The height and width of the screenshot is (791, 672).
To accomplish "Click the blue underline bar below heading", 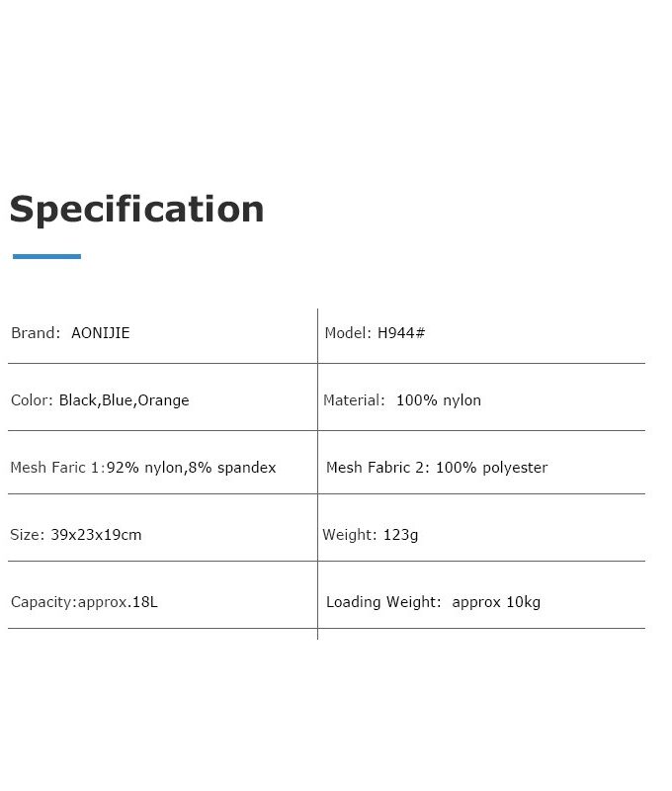I will point(46,256).
